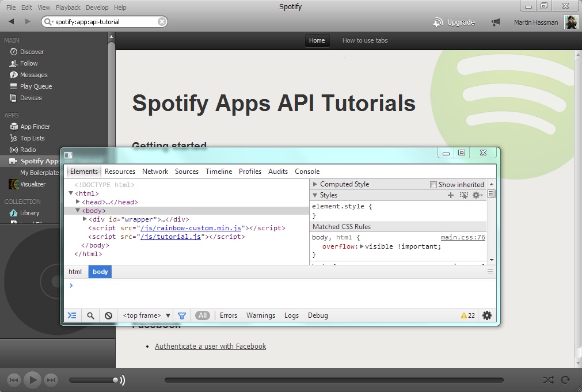The height and width of the screenshot is (392, 582).
Task: Toggle repeat playback icon
Action: point(565,380)
